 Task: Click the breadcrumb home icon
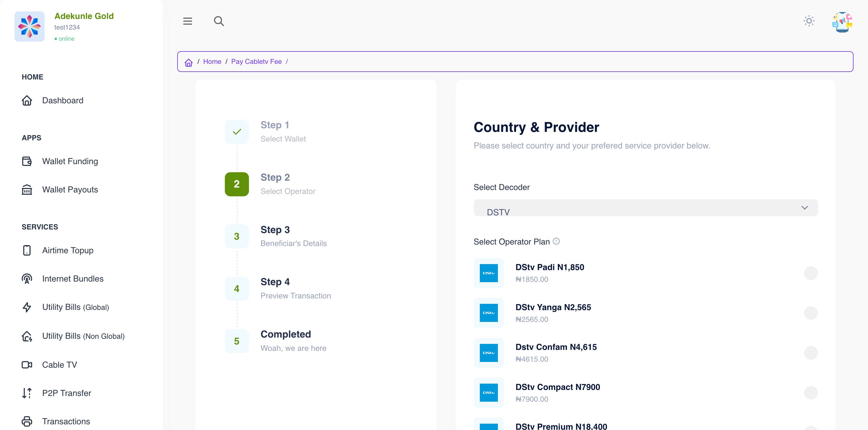pos(188,62)
